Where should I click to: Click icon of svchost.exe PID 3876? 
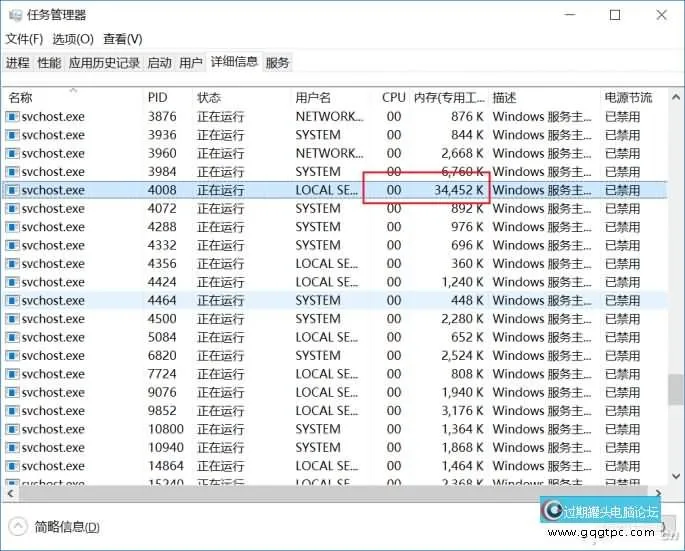(12, 117)
